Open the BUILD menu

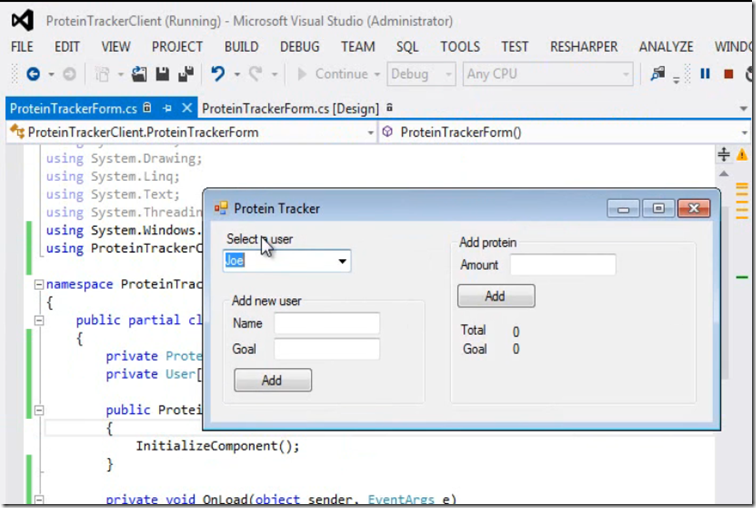(242, 47)
